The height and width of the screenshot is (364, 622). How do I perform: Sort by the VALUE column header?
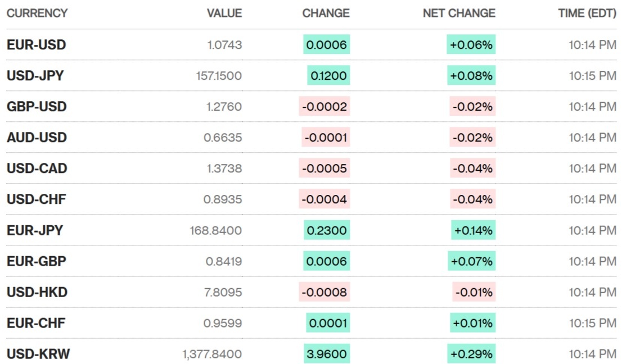pyautogui.click(x=224, y=13)
